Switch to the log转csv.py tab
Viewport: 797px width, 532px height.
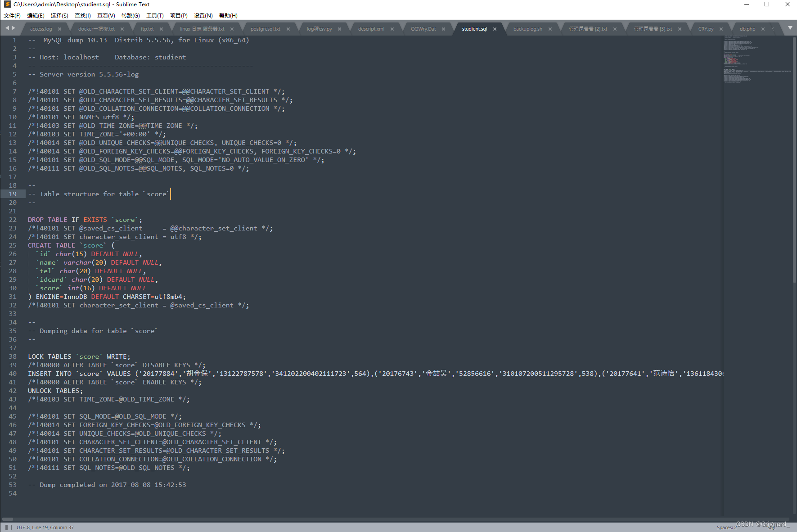[x=320, y=29]
